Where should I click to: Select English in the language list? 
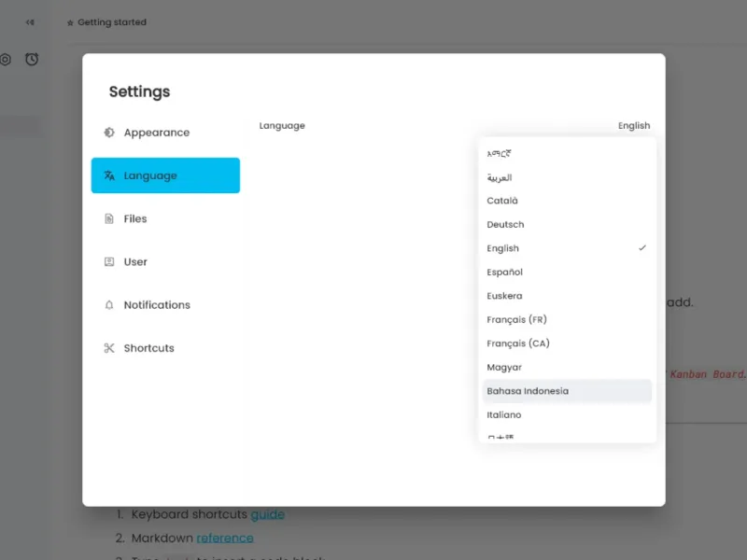tap(567, 248)
